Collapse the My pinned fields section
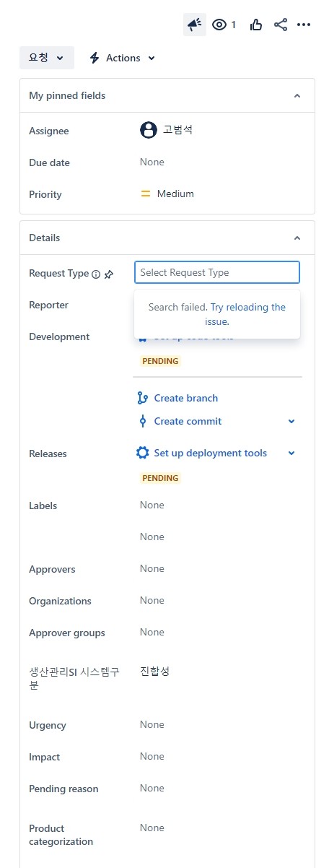The height and width of the screenshot is (868, 329). pyautogui.click(x=297, y=95)
